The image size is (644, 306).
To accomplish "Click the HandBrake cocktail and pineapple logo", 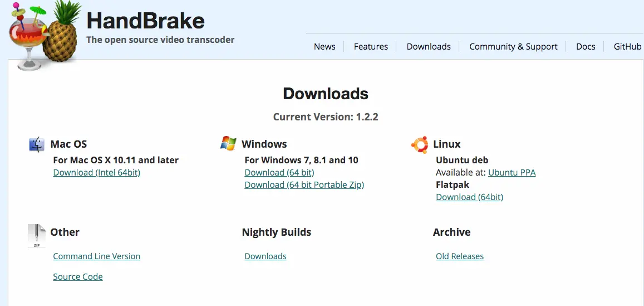I will click(x=42, y=35).
